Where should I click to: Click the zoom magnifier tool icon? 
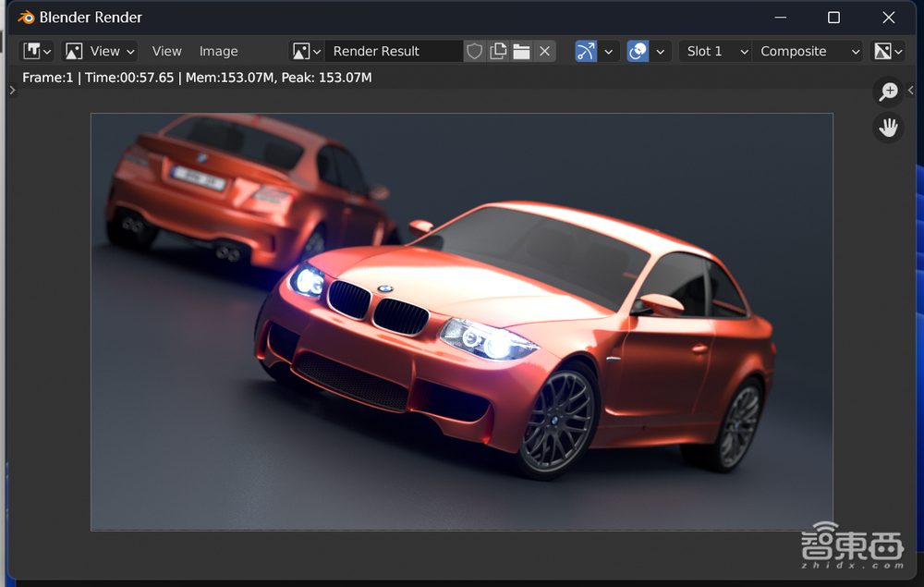tap(888, 92)
